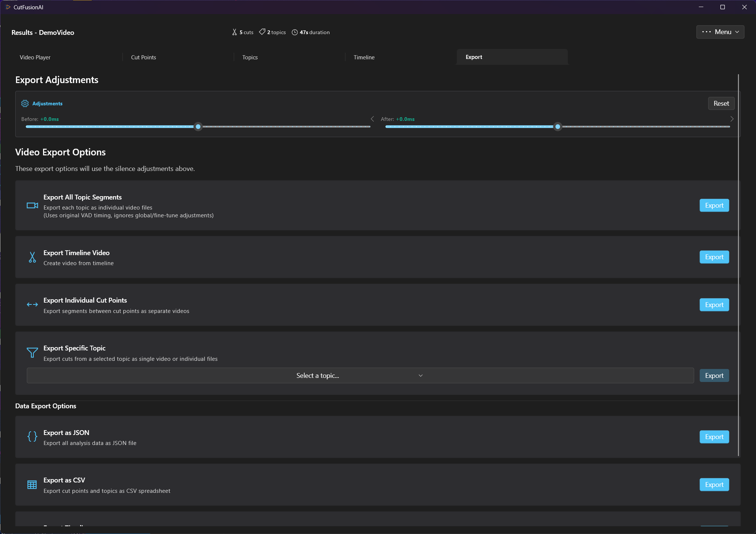
Task: Click the scissors icon next to 5 cuts
Action: [x=235, y=32]
